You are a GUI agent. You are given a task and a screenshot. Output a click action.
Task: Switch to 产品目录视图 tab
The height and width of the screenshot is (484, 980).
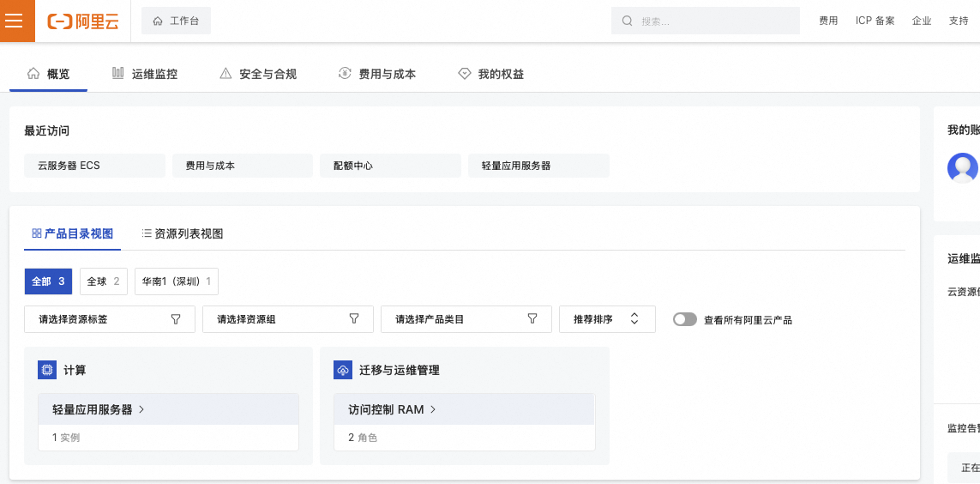(x=73, y=234)
